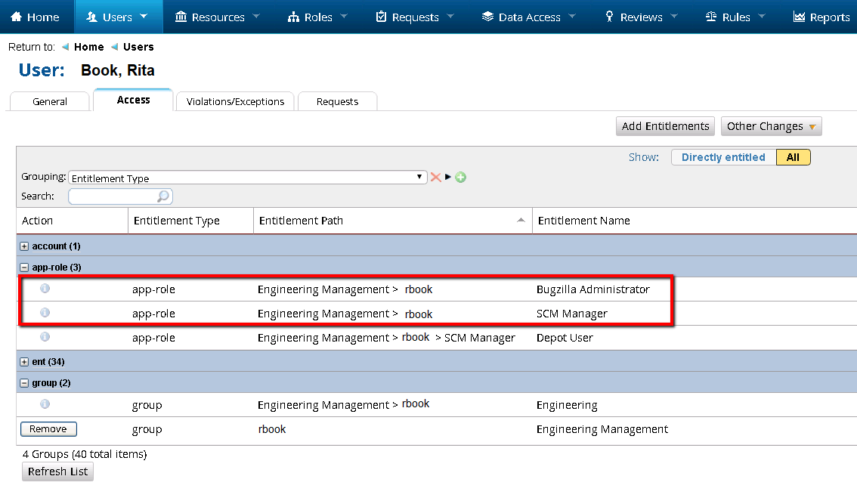Click info icon for SCM Manager row
The image size is (857, 504).
click(x=45, y=313)
